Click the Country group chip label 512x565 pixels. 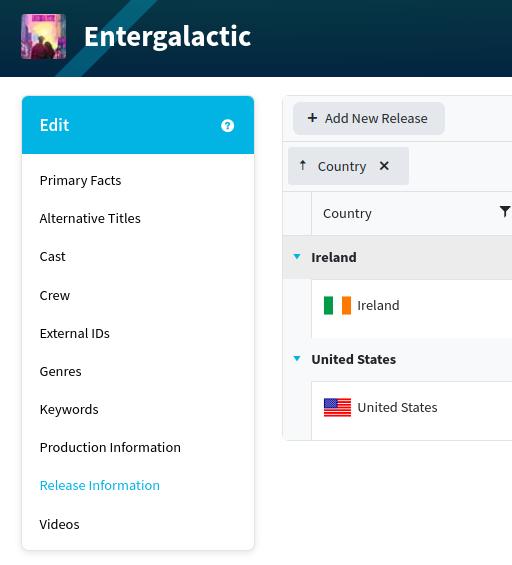[342, 166]
